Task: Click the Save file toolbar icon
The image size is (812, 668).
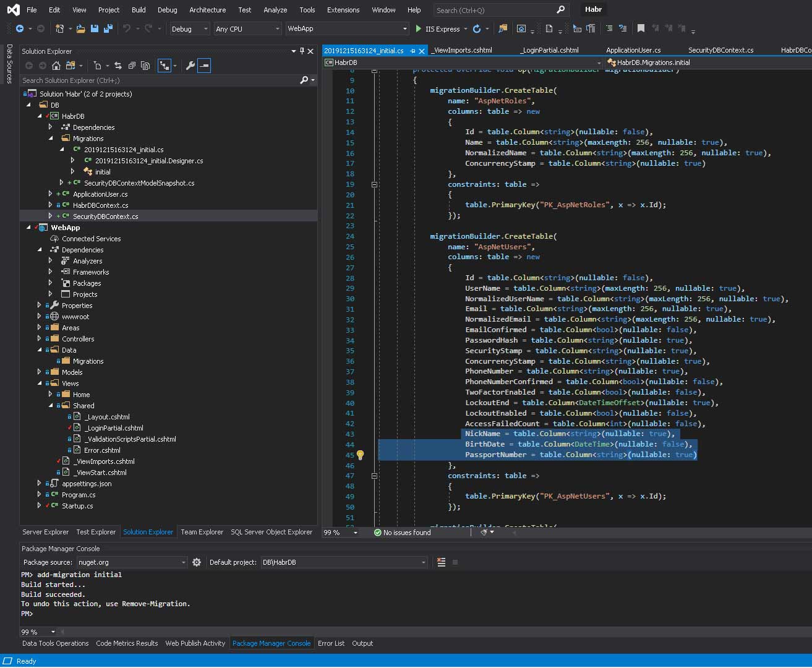Action: pyautogui.click(x=95, y=28)
